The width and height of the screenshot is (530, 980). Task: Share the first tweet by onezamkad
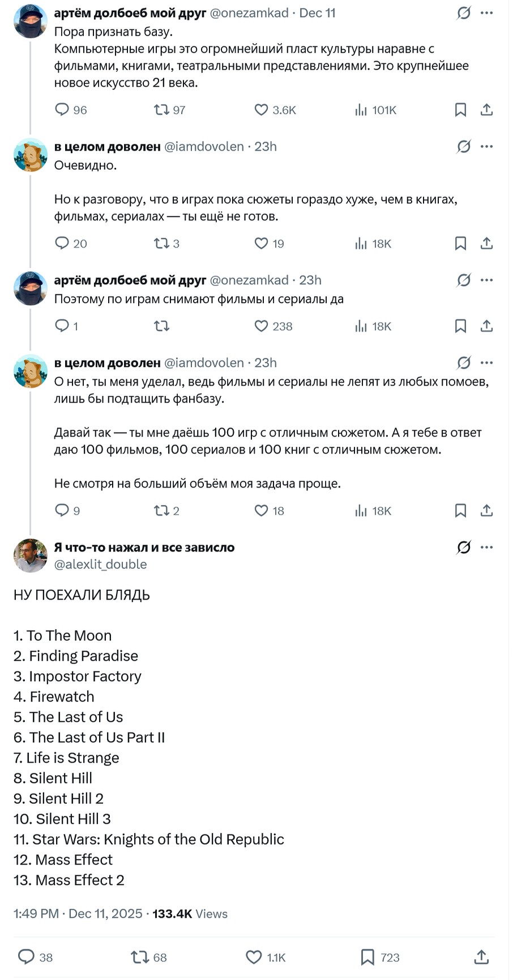[486, 110]
